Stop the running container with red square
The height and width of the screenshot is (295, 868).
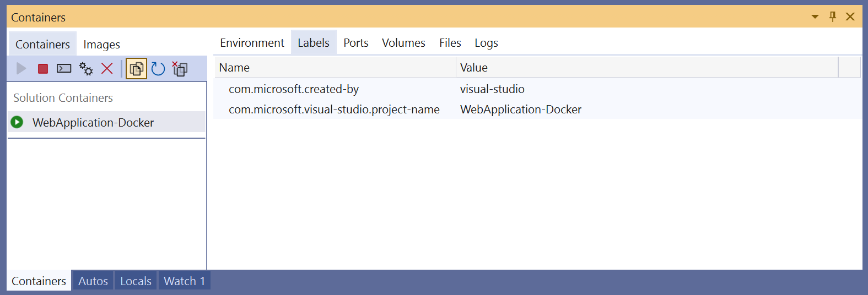pos(43,69)
